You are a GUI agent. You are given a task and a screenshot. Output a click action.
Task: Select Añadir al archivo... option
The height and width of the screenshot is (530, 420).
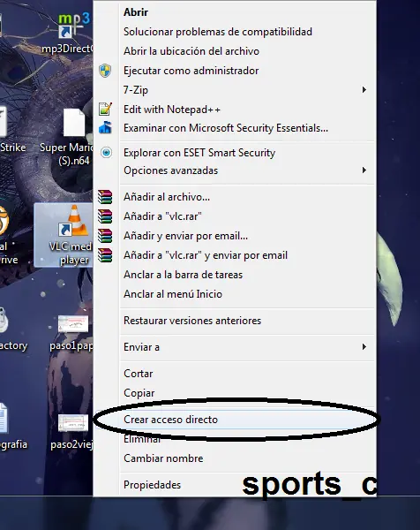[x=167, y=197]
